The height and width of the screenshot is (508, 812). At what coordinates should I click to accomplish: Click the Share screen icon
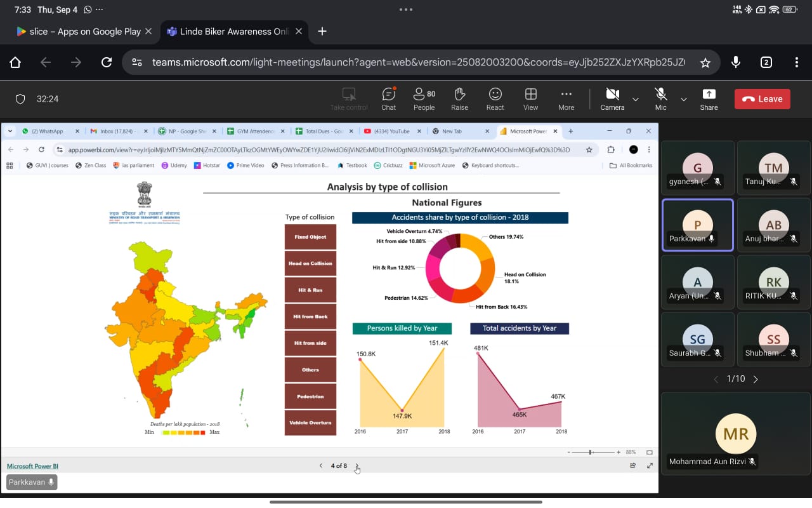tap(709, 98)
